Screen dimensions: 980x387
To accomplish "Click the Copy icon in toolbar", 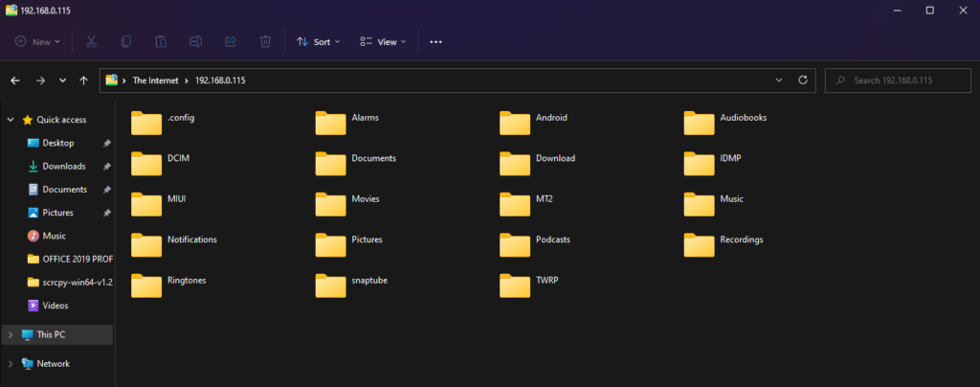I will [x=126, y=42].
